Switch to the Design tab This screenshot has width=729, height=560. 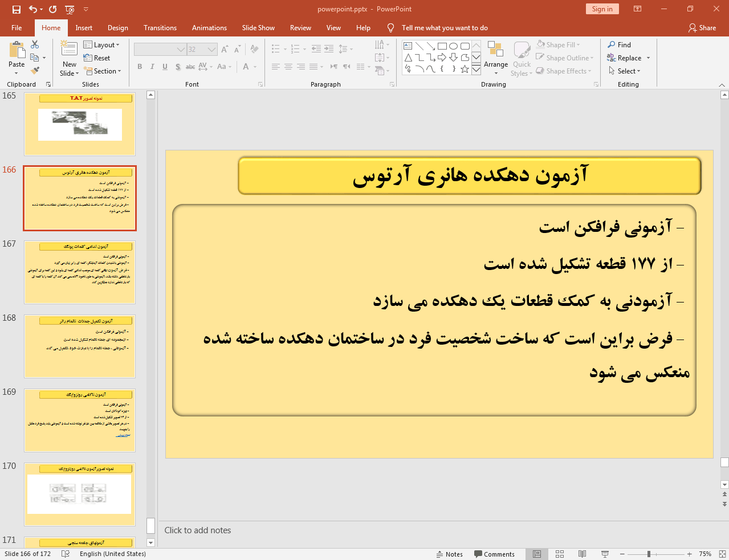118,27
